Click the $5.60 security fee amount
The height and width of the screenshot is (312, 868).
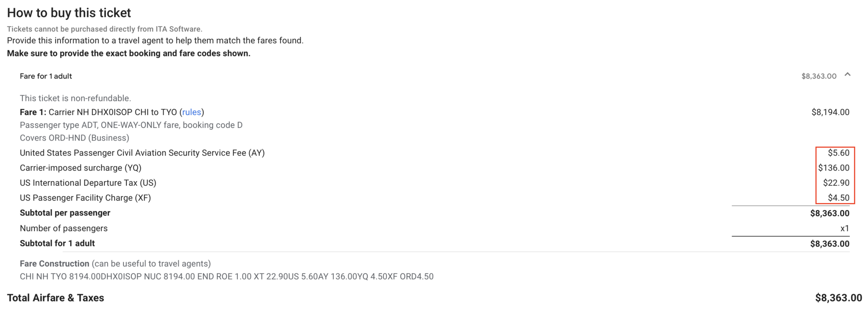[x=838, y=153]
